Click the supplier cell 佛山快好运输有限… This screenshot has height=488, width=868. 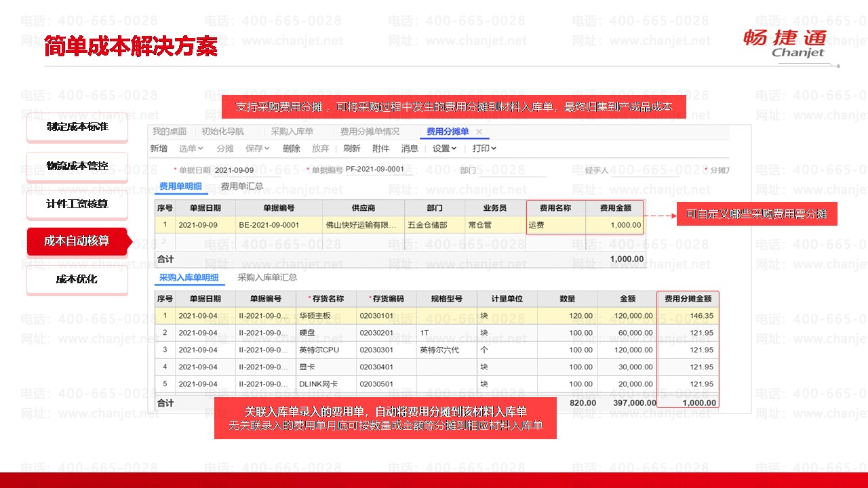pos(363,225)
